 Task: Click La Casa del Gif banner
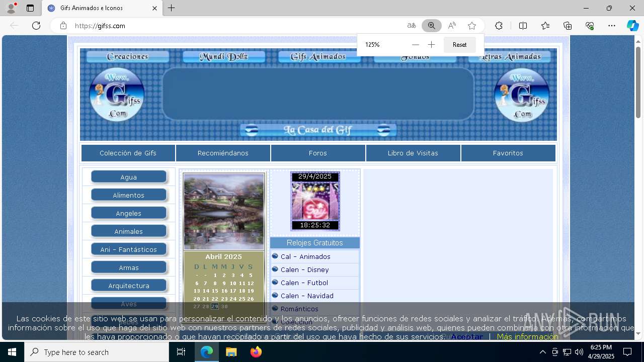click(x=318, y=130)
